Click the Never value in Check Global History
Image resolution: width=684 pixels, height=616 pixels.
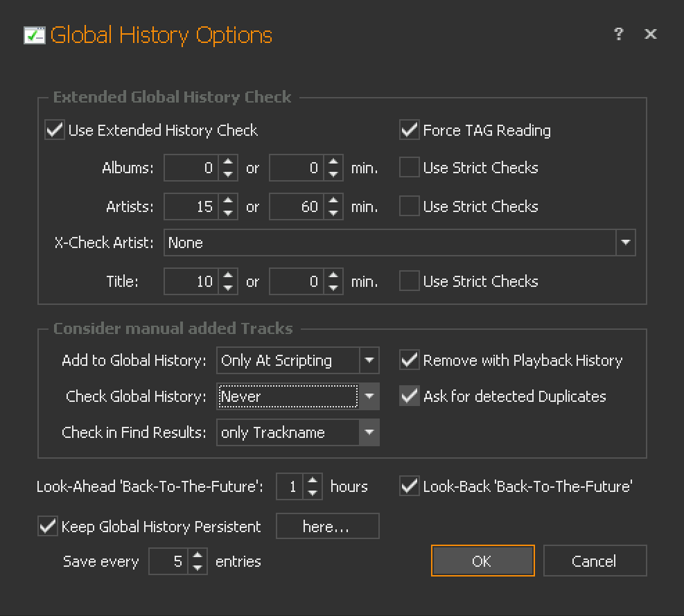(240, 396)
